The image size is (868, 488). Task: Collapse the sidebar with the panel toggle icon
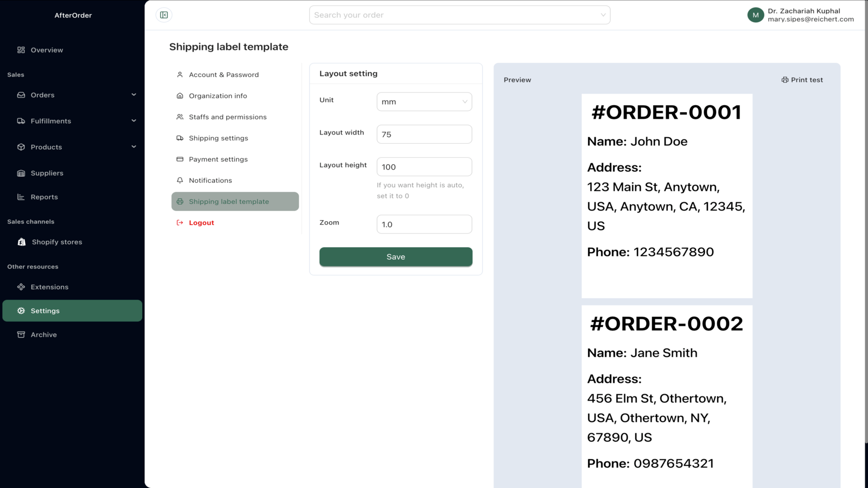pos(164,15)
